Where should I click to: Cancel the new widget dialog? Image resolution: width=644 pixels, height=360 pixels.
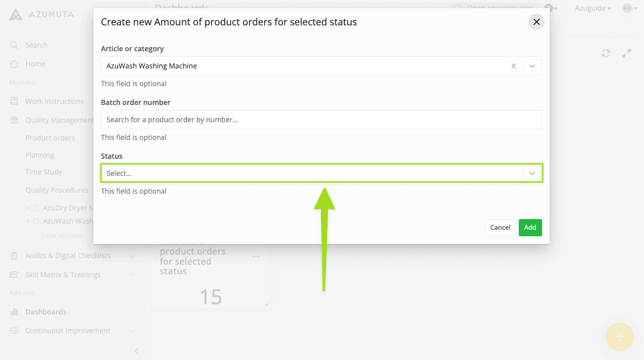[500, 228]
